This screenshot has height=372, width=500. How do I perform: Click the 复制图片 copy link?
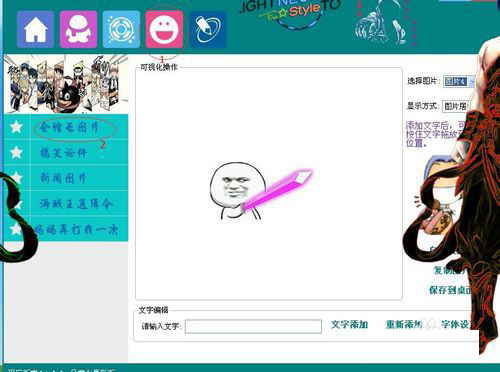tap(450, 270)
